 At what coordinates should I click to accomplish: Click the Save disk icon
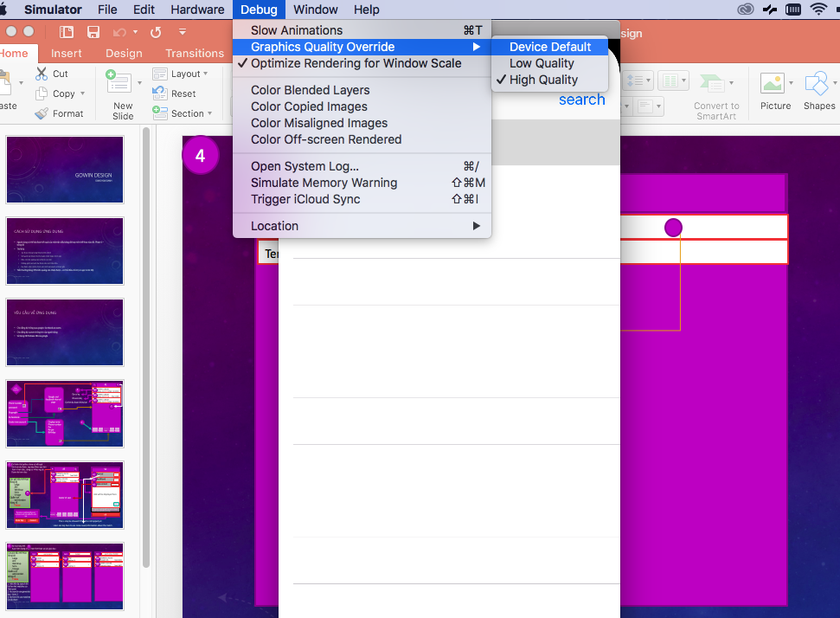click(93, 32)
